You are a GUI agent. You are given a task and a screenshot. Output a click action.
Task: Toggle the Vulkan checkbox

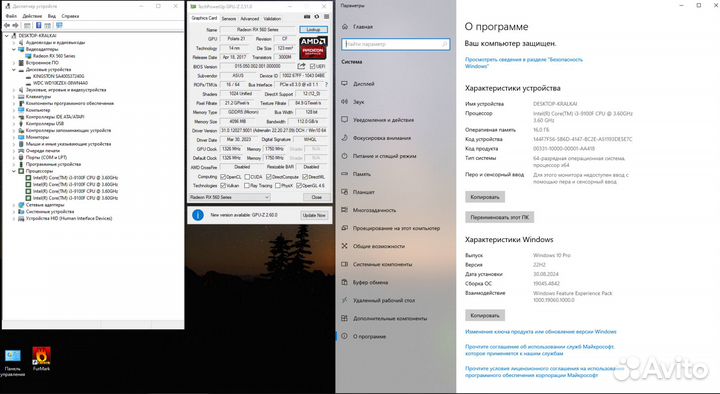click(223, 186)
